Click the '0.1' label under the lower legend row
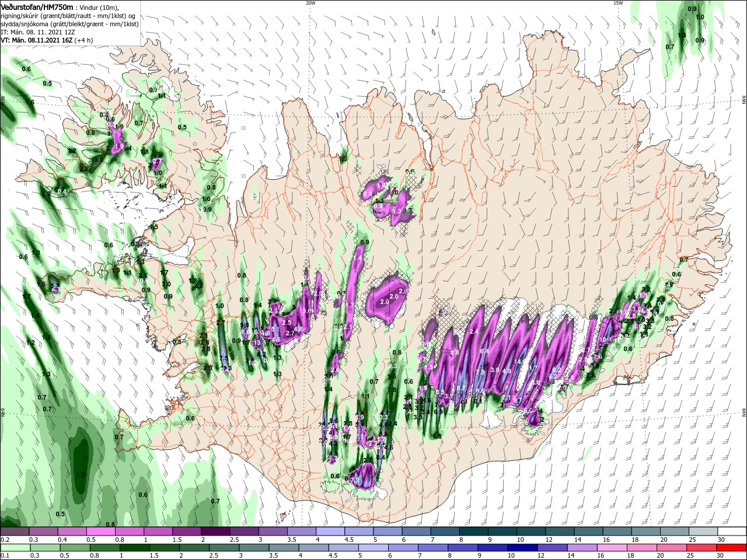747x560 pixels. pyautogui.click(x=5, y=556)
